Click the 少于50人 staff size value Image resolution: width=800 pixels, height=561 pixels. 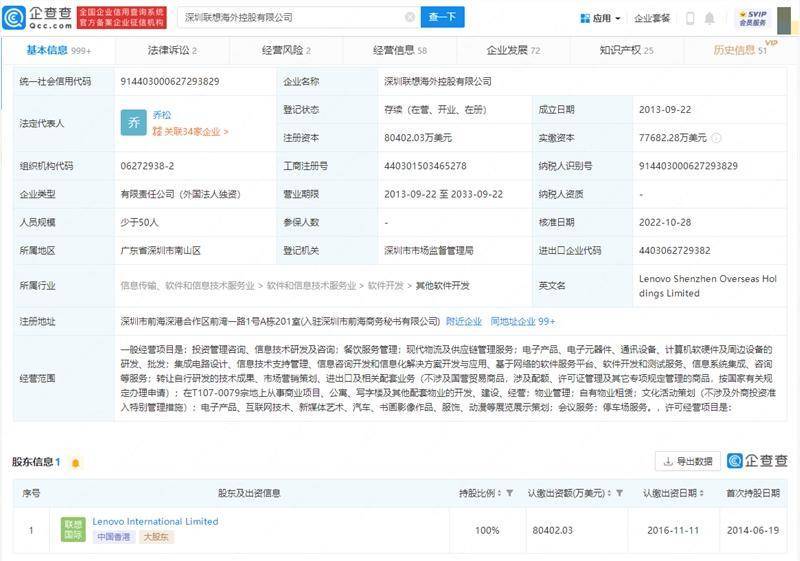(139, 222)
